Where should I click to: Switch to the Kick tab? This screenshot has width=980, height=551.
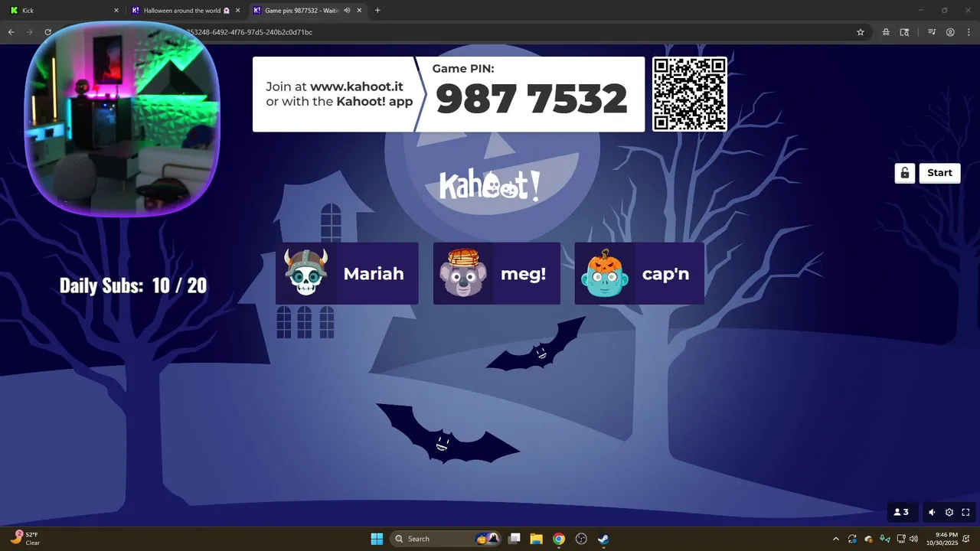pyautogui.click(x=63, y=11)
